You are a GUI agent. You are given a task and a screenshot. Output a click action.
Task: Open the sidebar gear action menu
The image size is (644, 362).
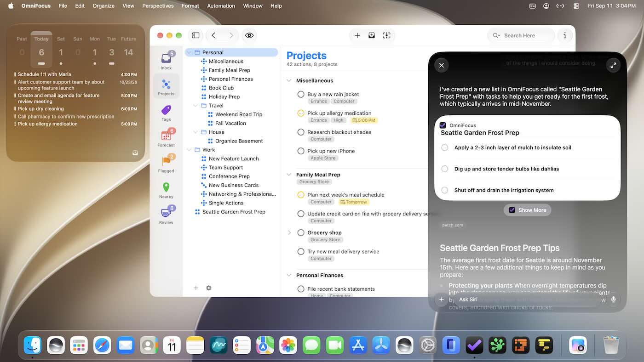[209, 288]
